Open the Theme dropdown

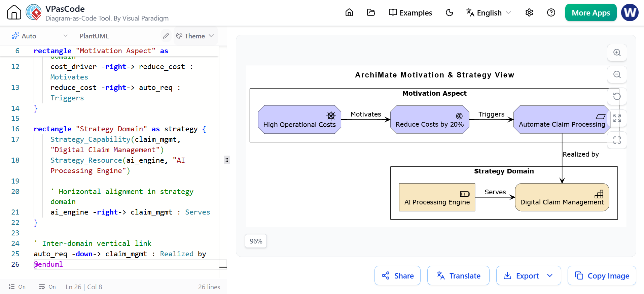(x=195, y=36)
